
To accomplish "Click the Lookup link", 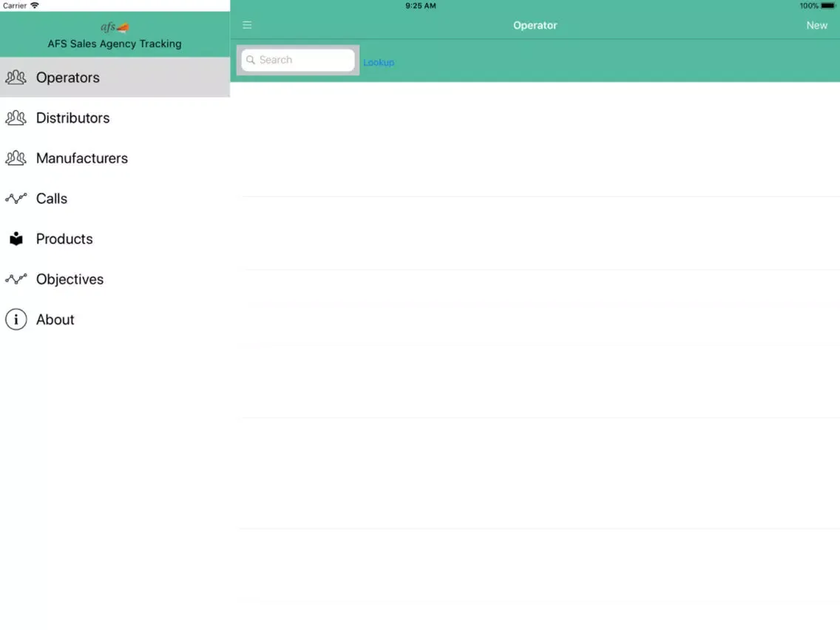I will point(379,63).
